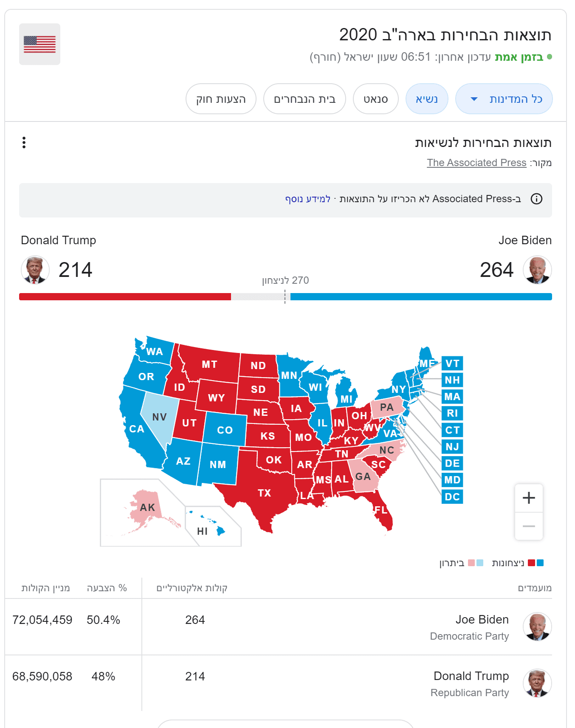Screen dimensions: 575x728
Task: Open the ballot measures tab (הצעות חוק)
Action: (x=221, y=99)
